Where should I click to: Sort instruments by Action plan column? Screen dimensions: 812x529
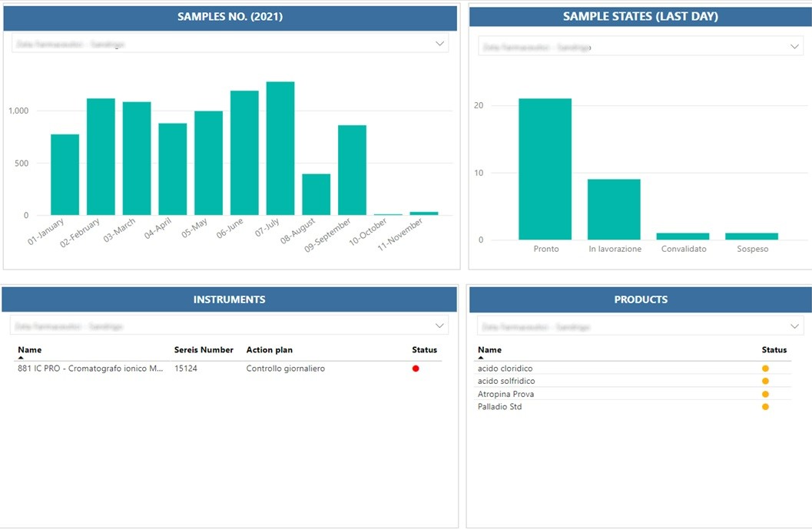pos(269,350)
